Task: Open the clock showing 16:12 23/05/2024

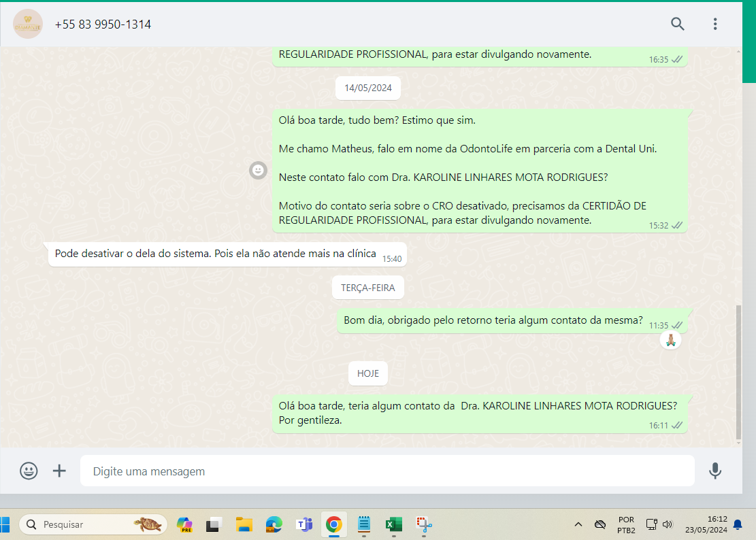Action: click(706, 524)
